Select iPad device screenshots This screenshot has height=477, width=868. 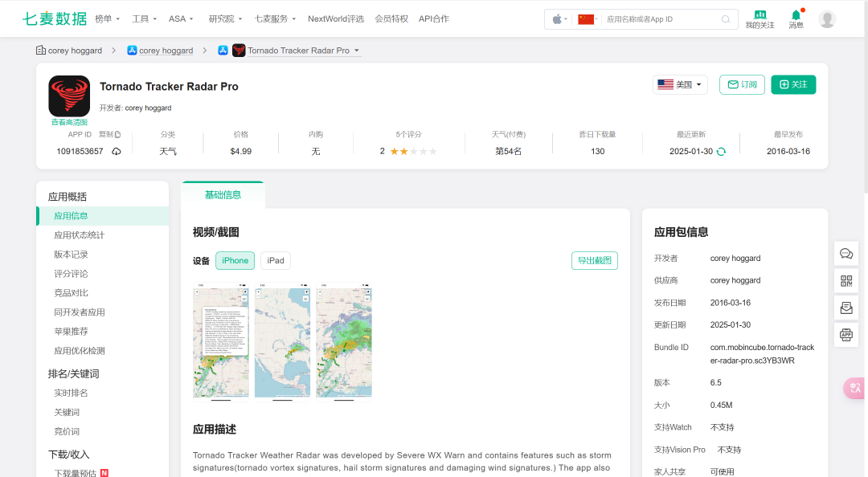tap(276, 261)
